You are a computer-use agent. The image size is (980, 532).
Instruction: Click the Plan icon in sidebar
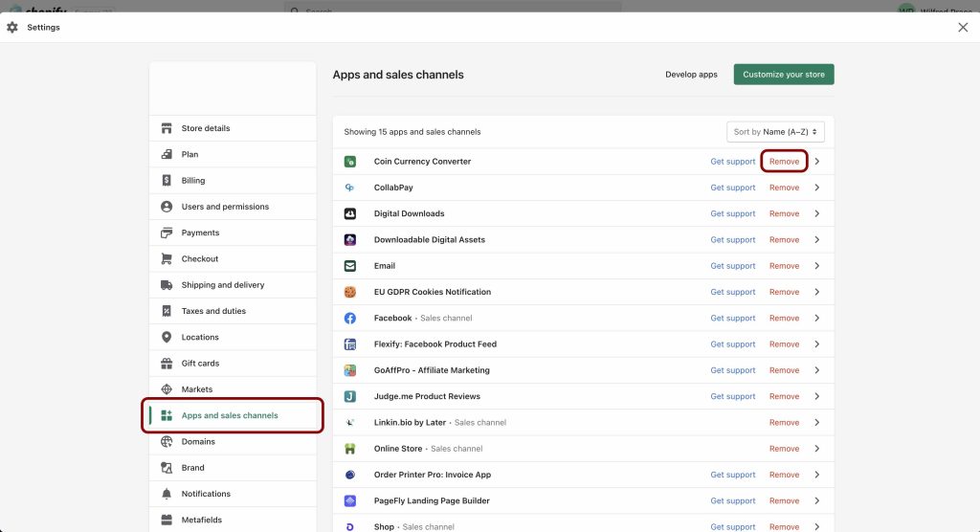point(167,154)
